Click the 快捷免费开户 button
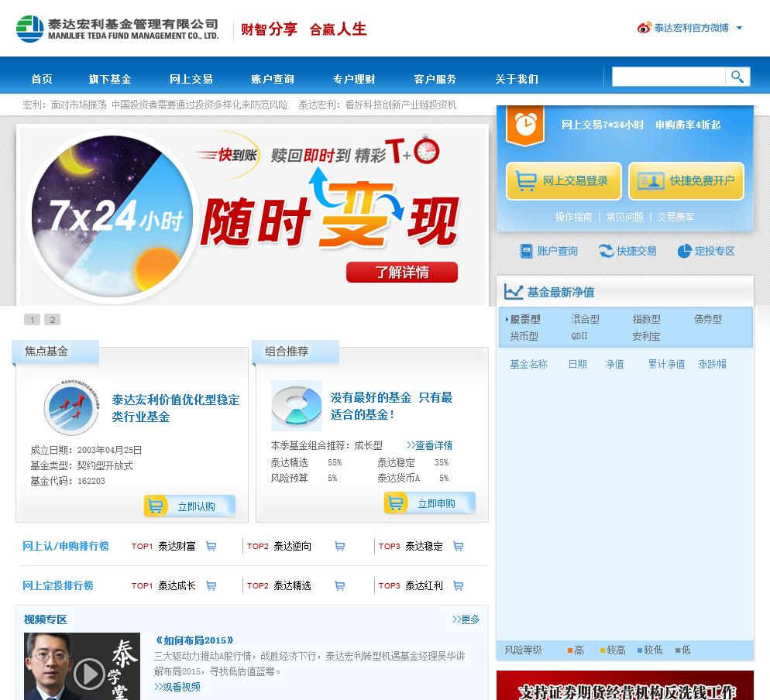 pyautogui.click(x=686, y=180)
